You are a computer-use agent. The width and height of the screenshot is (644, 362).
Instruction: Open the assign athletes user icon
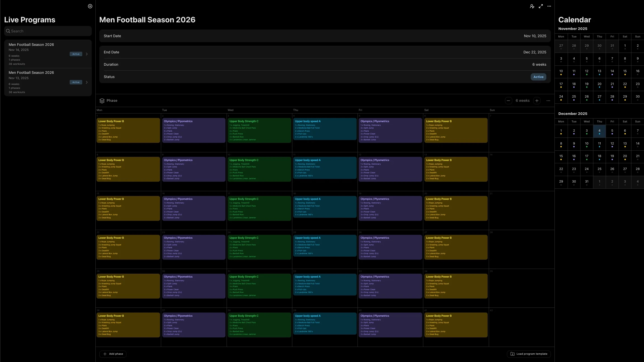point(532,6)
